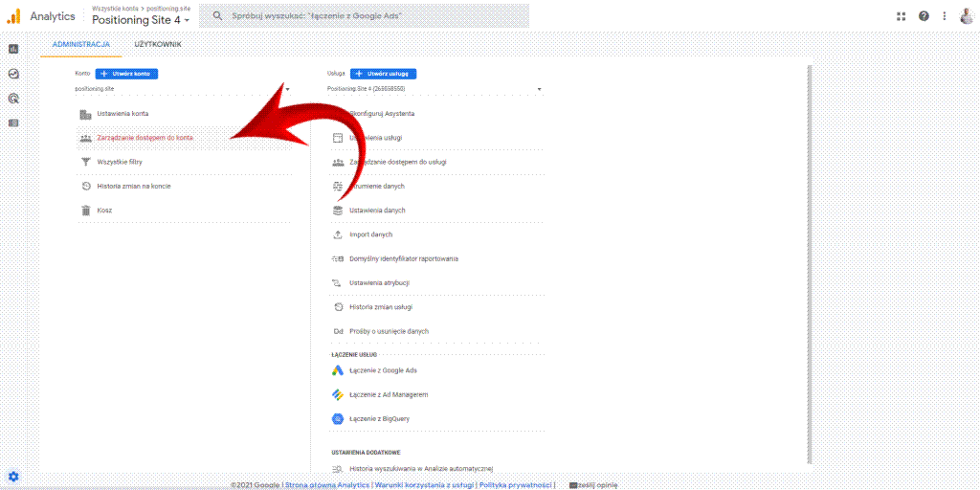
Task: Click the search magnifier icon
Action: (x=218, y=16)
